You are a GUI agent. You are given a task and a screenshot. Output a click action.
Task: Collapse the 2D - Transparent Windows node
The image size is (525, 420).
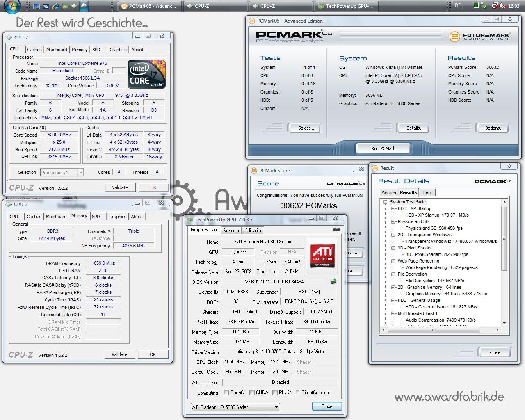[x=393, y=235]
